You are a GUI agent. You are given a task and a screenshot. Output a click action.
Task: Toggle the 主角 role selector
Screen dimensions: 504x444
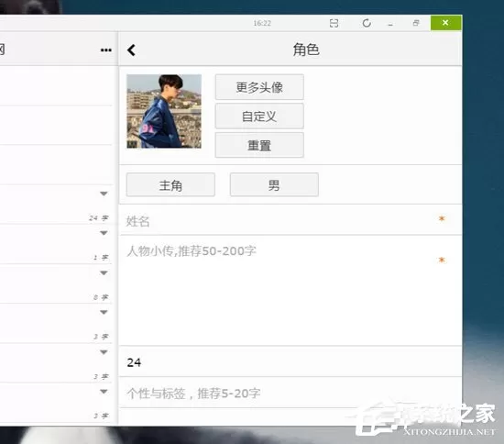(170, 185)
